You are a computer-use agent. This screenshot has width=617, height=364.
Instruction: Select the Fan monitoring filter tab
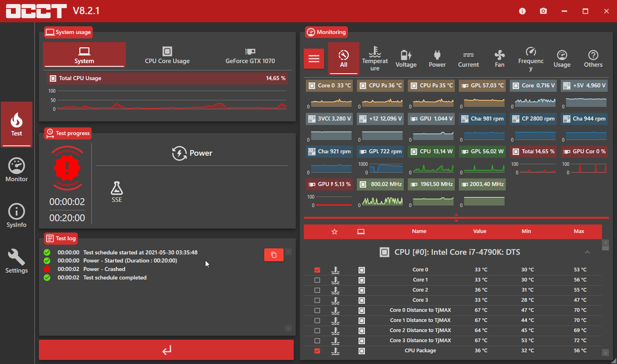pyautogui.click(x=500, y=58)
